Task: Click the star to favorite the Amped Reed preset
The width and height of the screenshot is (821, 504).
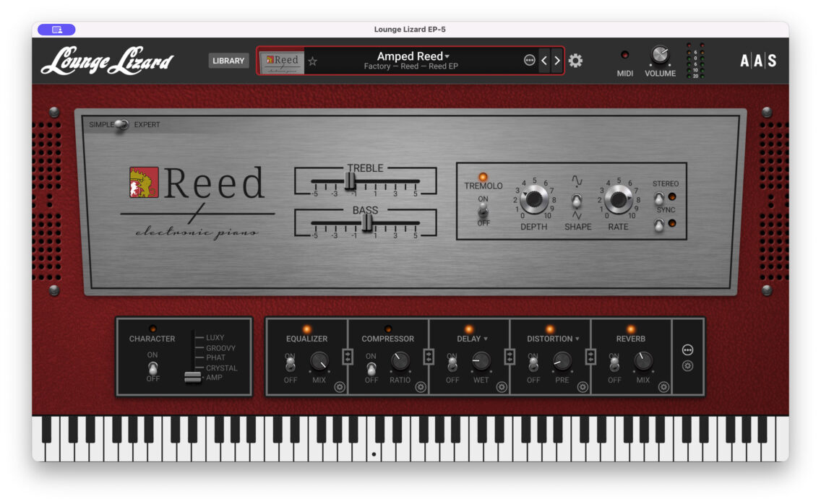Action: click(312, 61)
